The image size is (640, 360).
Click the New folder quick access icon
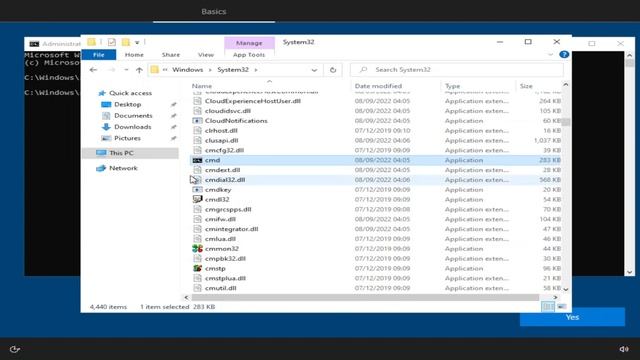125,42
